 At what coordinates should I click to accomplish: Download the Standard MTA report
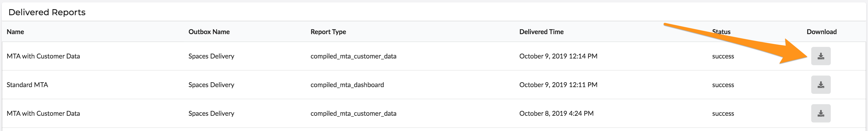(820, 84)
